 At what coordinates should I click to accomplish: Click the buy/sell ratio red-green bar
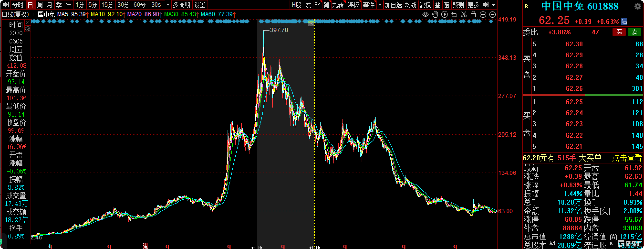pyautogui.click(x=583, y=95)
